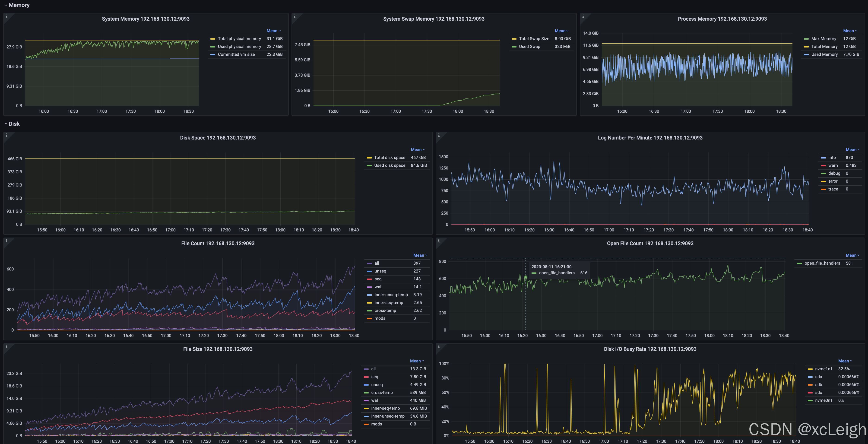Click info icon on Process Memory panel

583,16
